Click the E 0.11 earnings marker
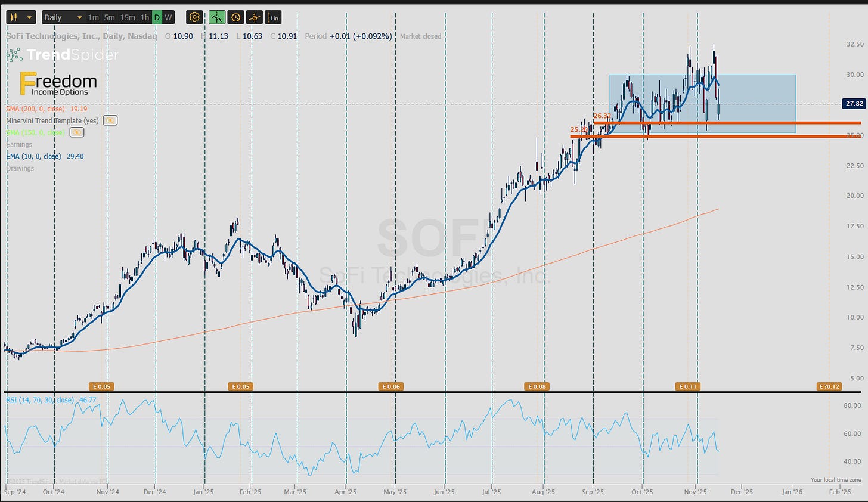 [x=687, y=386]
